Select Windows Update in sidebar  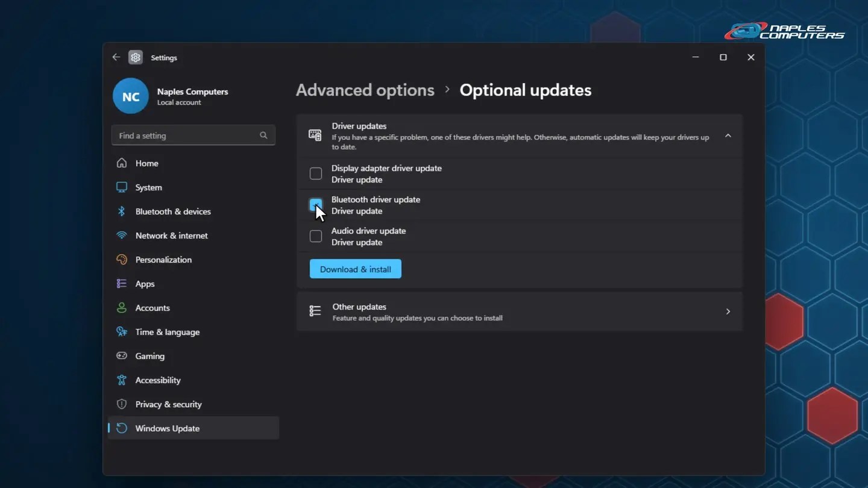click(x=193, y=428)
